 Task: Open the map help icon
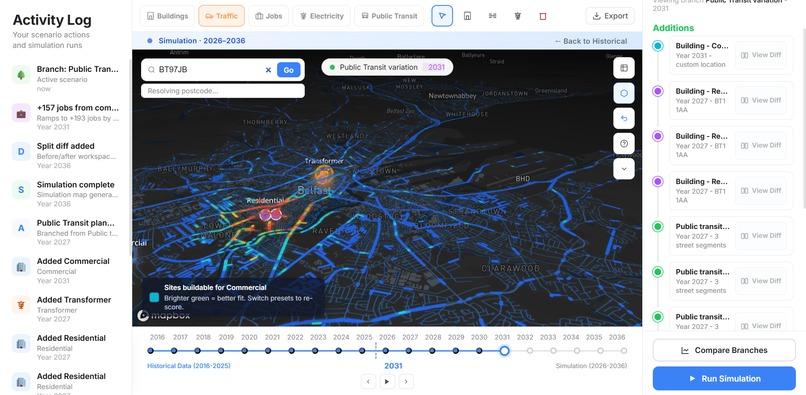pos(624,143)
